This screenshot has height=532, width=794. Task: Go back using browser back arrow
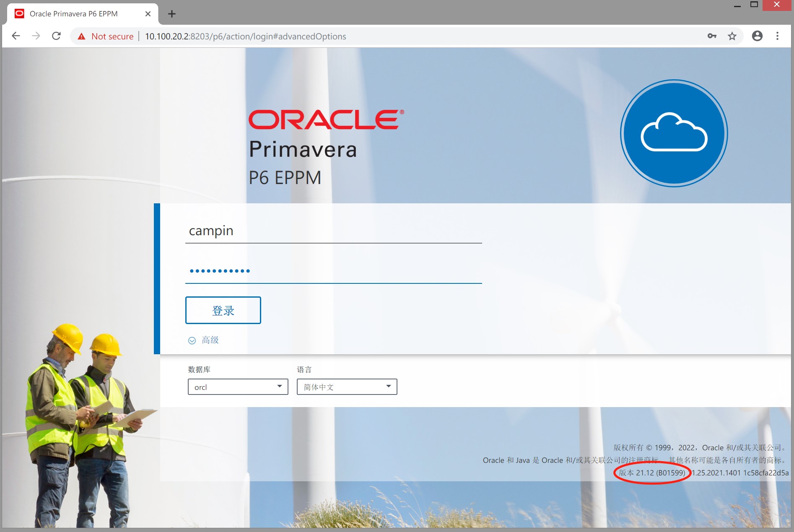pyautogui.click(x=16, y=36)
